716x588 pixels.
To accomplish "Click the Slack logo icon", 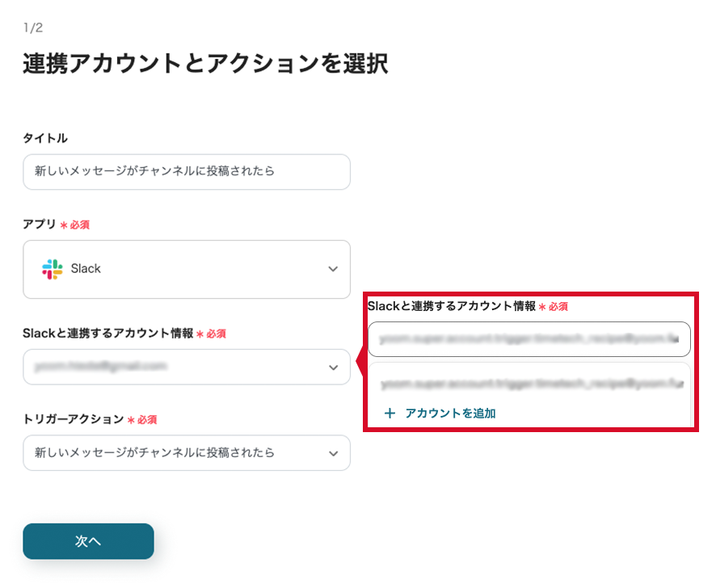I will pyautogui.click(x=53, y=269).
